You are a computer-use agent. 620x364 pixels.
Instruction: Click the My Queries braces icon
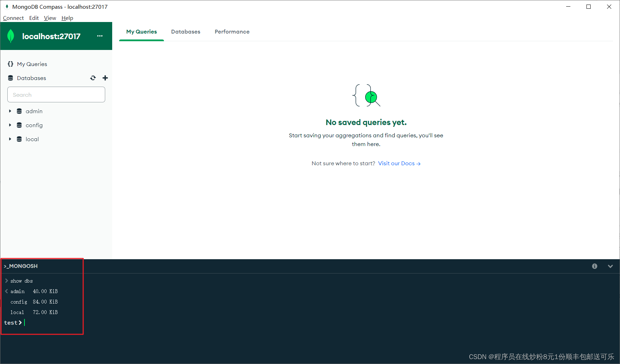pos(10,64)
